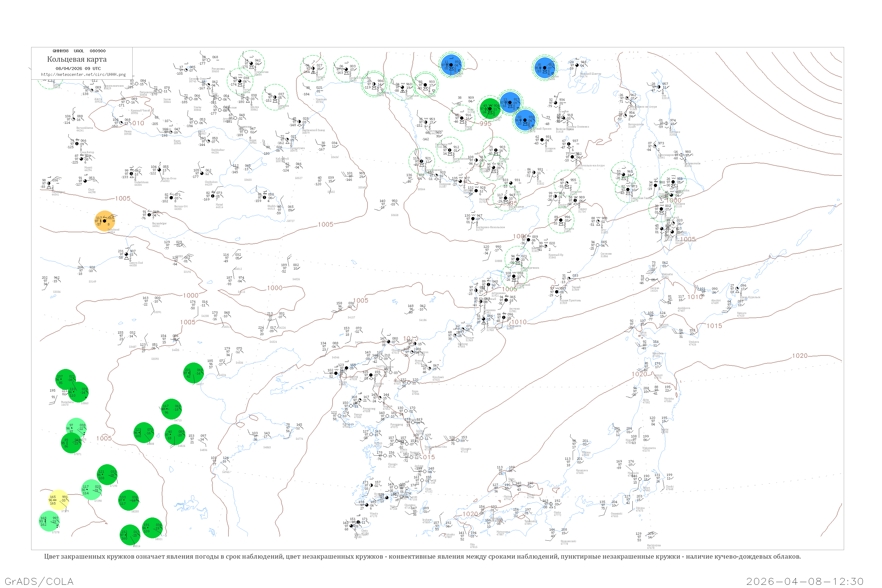
Task: Click the light green circle at station 57378
Action: coord(49,521)
